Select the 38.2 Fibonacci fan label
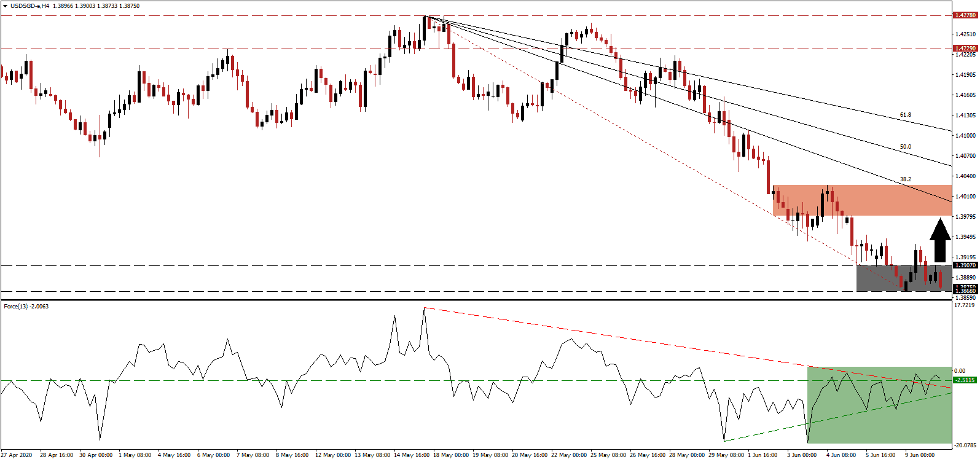The width and height of the screenshot is (980, 462). 905,179
